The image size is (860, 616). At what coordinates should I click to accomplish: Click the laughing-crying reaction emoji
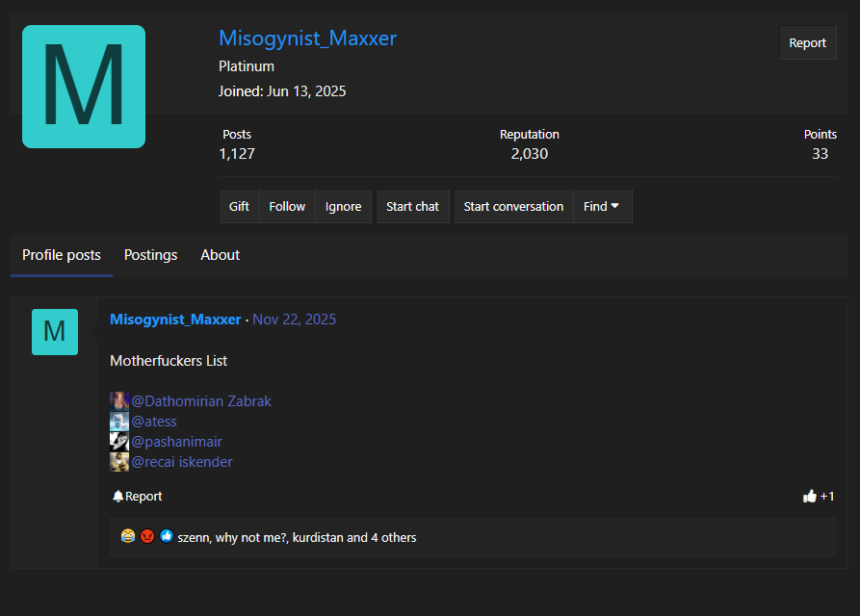point(127,537)
